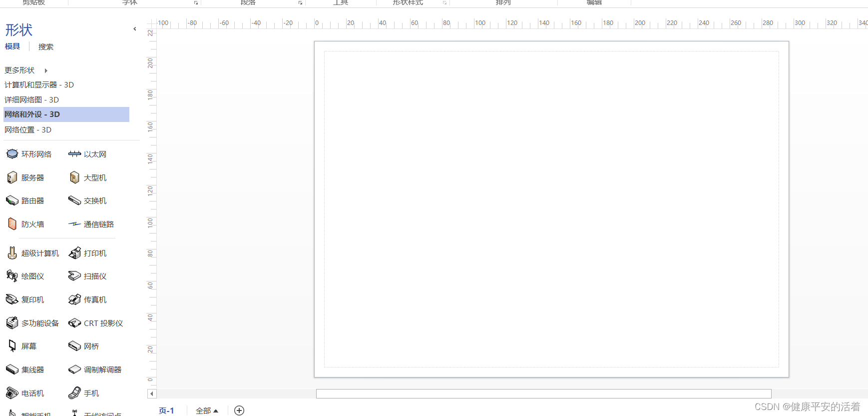Choose the 交换机 switch shape
Viewport: 868px width, 416px height.
coord(87,200)
